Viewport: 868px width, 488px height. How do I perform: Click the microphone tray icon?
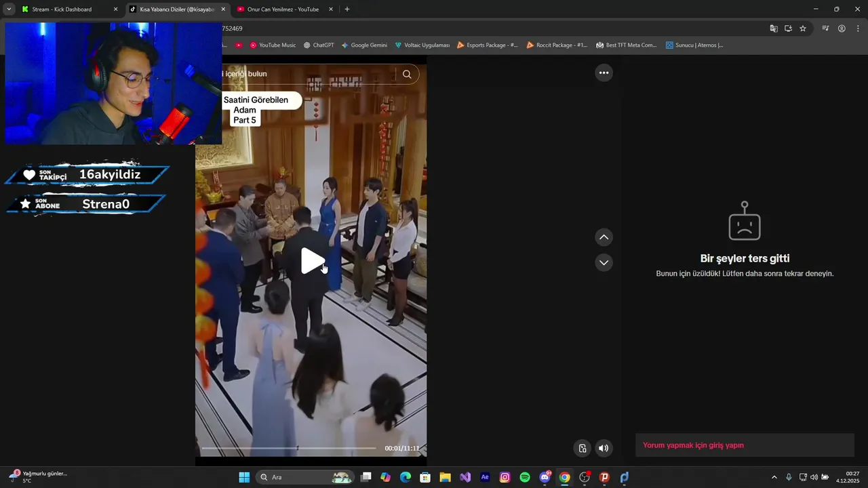click(x=789, y=477)
